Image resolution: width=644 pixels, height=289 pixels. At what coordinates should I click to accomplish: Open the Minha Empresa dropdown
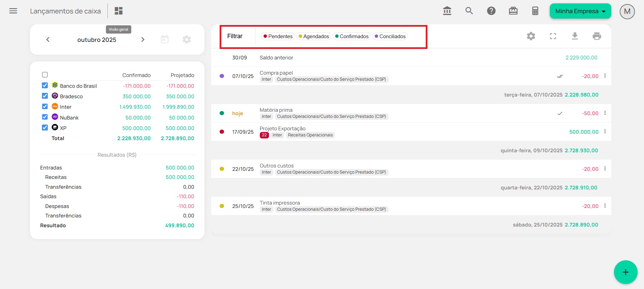580,11
